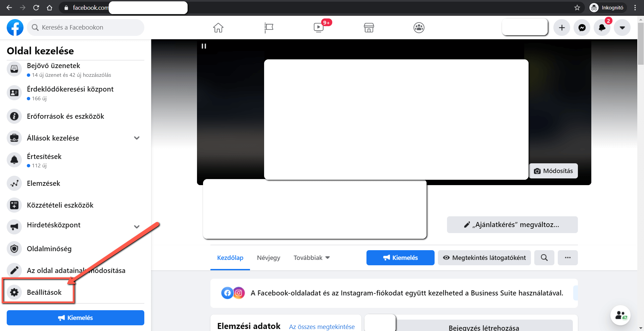
Task: Open the page's three-dot more menu
Action: coord(568,258)
